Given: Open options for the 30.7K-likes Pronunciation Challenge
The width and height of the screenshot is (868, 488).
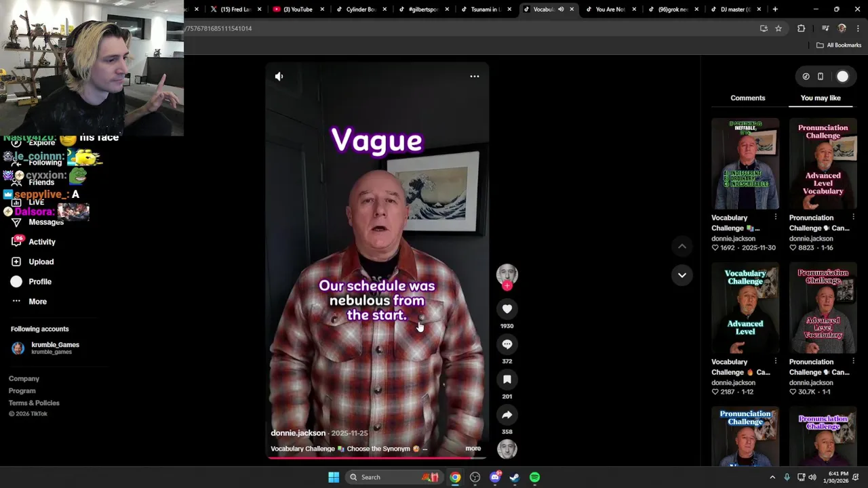Looking at the screenshot, I should coord(853,361).
